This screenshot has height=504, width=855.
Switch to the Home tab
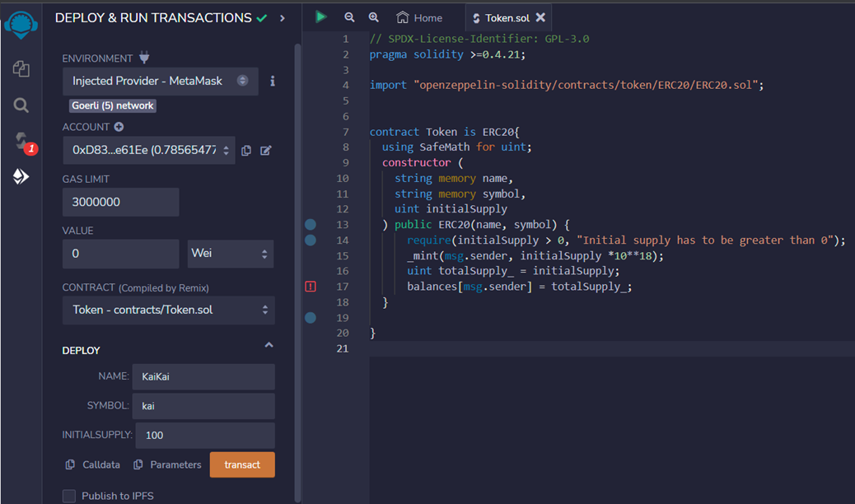[x=419, y=17]
